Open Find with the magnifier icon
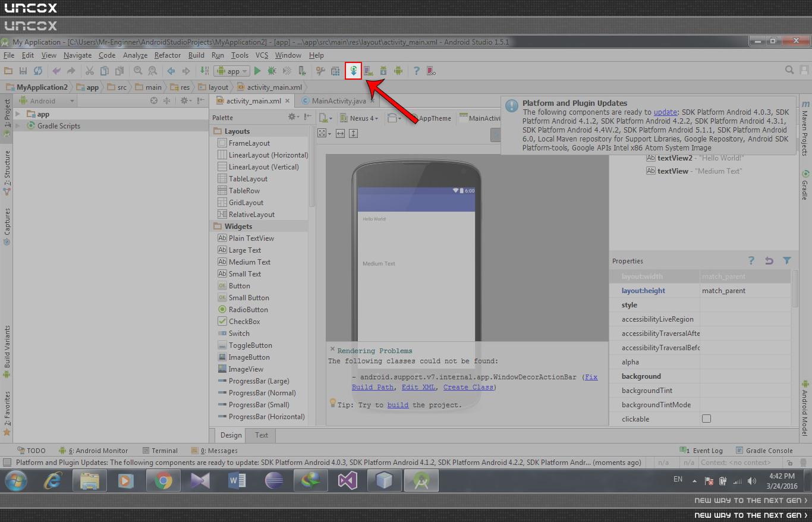 coord(138,71)
